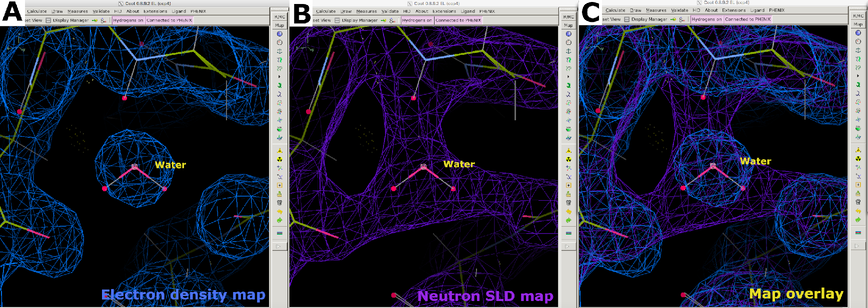This screenshot has height=308, width=868.
Task: Click green go-to-atom arrow in panel A top toolbar
Action: (x=94, y=20)
